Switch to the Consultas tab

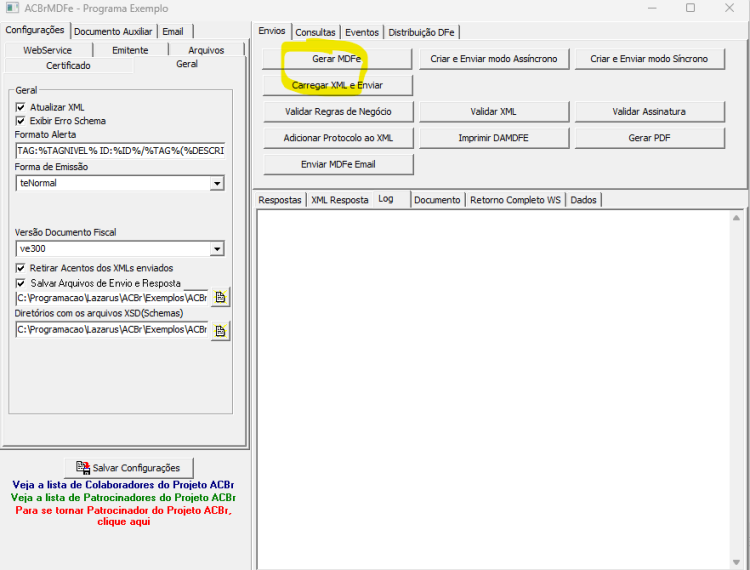pos(315,33)
